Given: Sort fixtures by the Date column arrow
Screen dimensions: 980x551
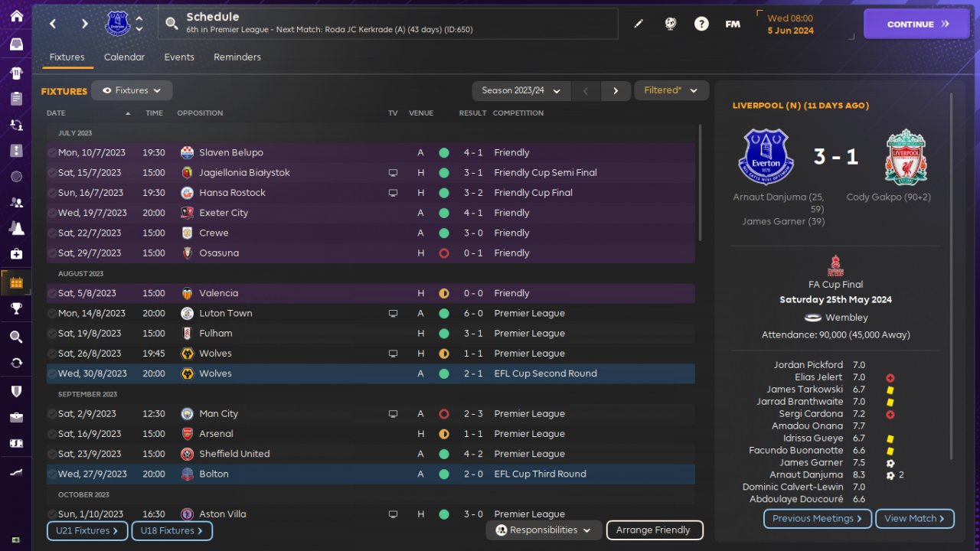Looking at the screenshot, I should (128, 113).
